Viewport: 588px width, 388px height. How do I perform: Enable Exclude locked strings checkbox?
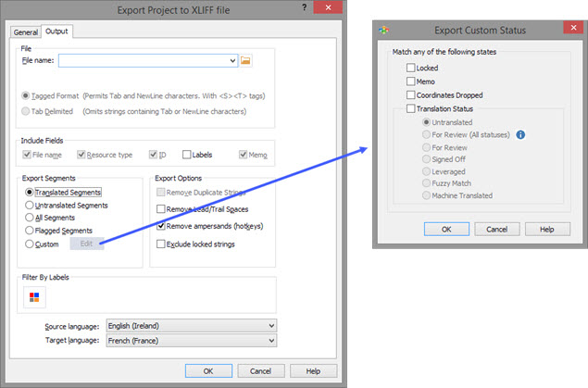tap(160, 244)
